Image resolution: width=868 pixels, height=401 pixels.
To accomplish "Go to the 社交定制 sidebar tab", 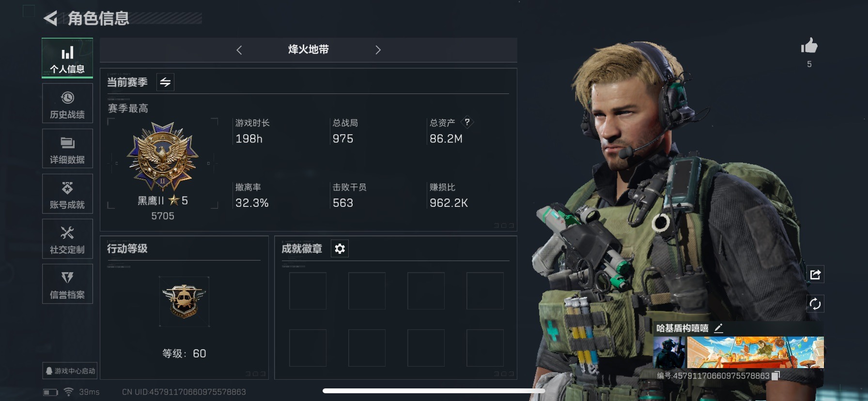I will pyautogui.click(x=67, y=239).
